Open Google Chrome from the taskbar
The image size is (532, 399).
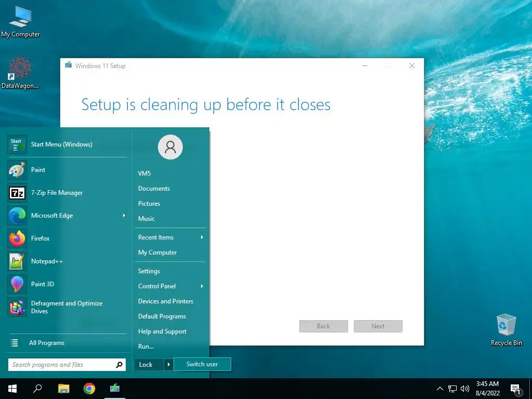89,389
